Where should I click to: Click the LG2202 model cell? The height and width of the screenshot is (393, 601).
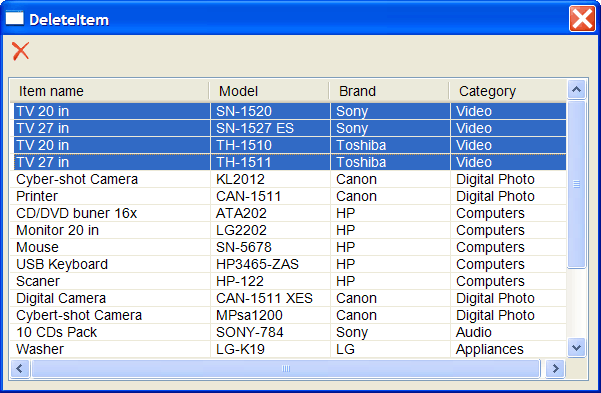pos(270,230)
